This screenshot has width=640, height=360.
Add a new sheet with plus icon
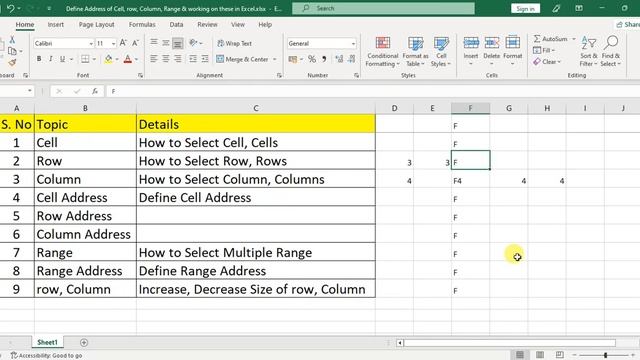[x=84, y=342]
